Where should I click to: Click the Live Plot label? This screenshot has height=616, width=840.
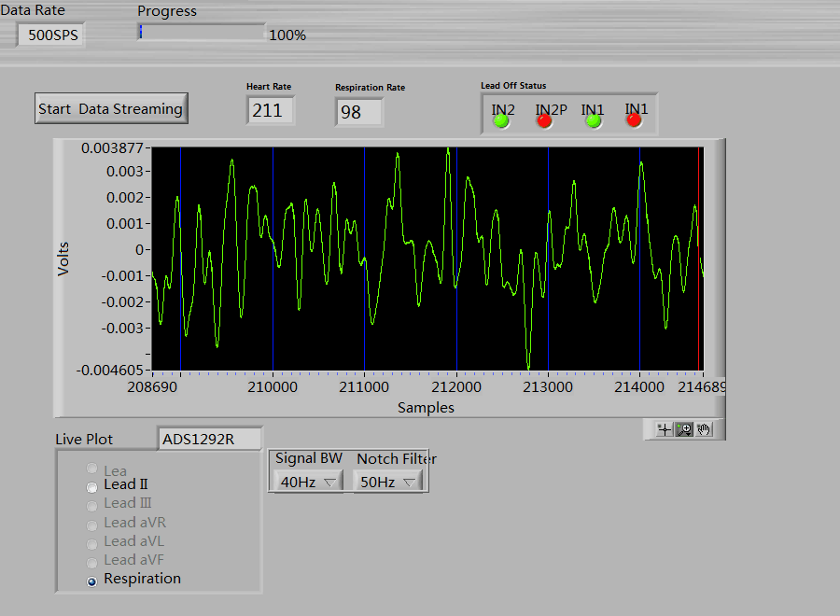84,440
